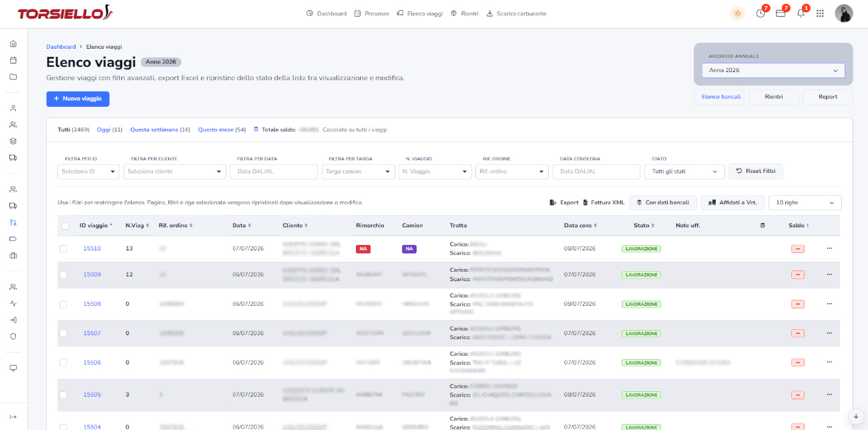868x430 pixels.
Task: Open the home icon in the sidebar
Action: (13, 44)
